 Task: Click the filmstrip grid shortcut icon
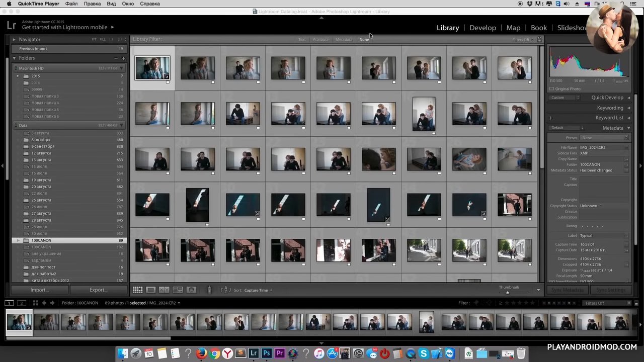35,303
